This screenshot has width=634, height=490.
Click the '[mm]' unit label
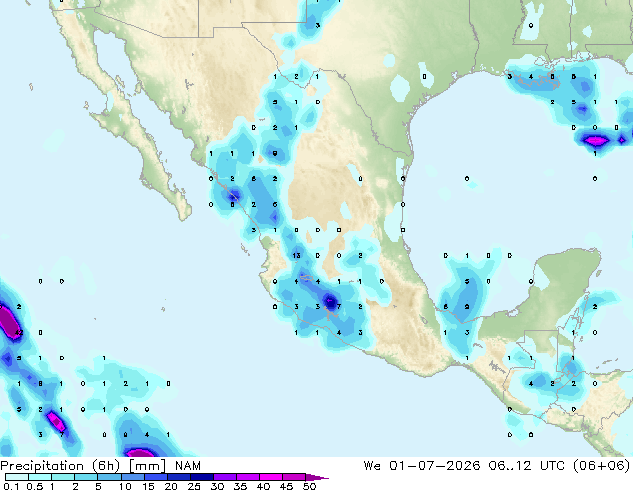(147, 466)
